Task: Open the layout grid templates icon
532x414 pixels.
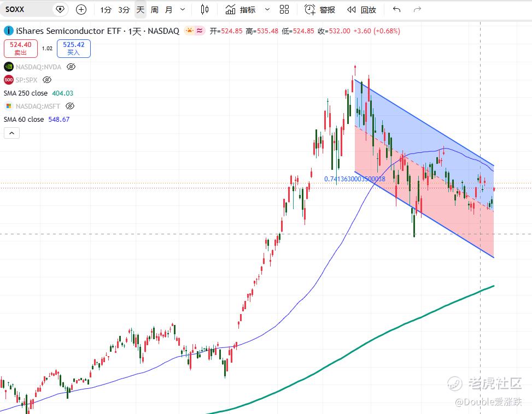Action: pos(284,9)
